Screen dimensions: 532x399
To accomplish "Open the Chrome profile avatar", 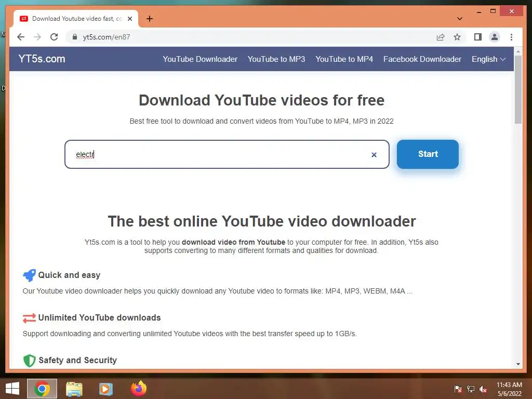I will pyautogui.click(x=495, y=37).
